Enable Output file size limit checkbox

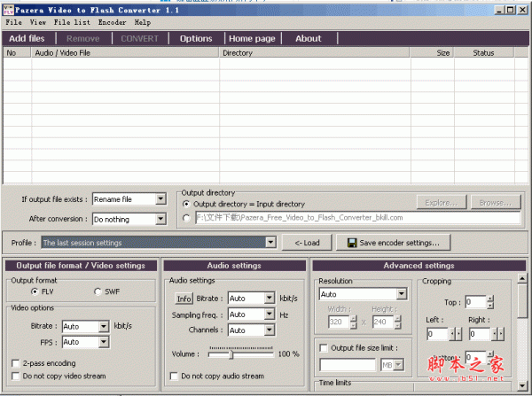point(324,348)
